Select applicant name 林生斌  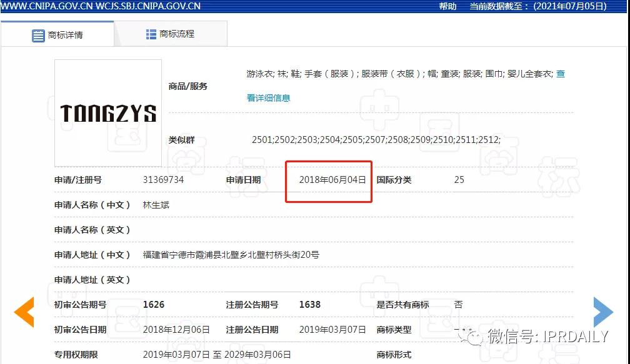pos(156,205)
